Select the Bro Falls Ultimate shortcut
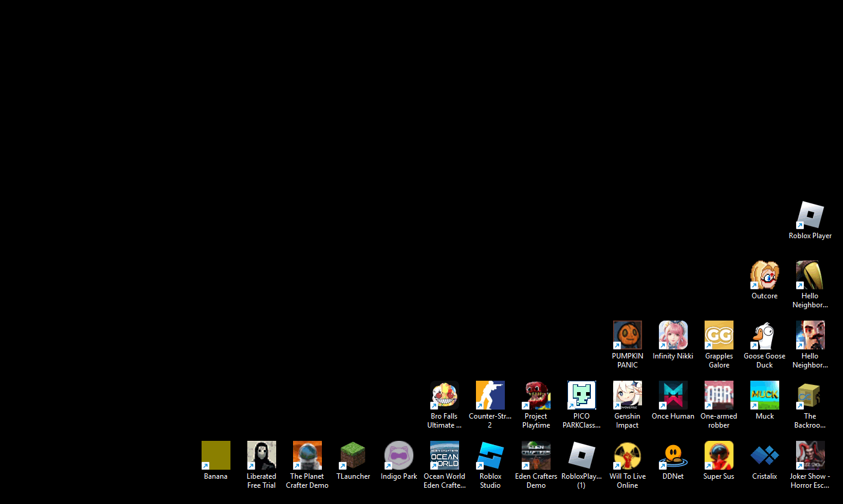The image size is (843, 504). (x=444, y=395)
